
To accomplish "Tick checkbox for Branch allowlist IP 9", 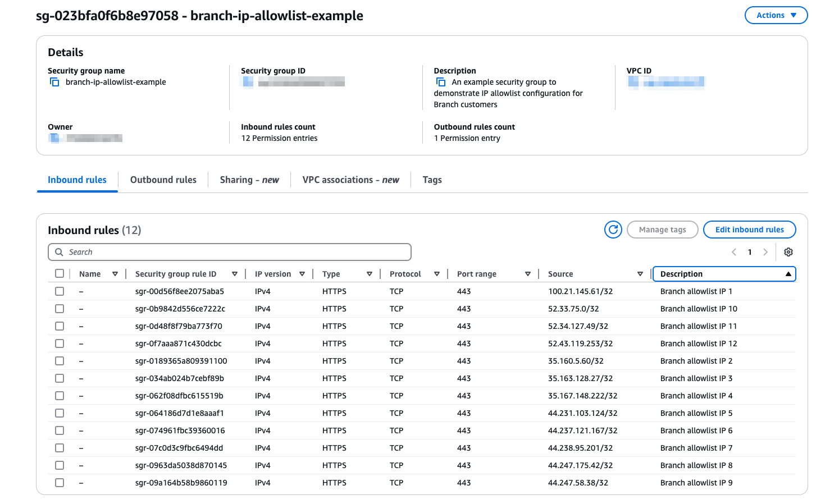I will coord(60,483).
